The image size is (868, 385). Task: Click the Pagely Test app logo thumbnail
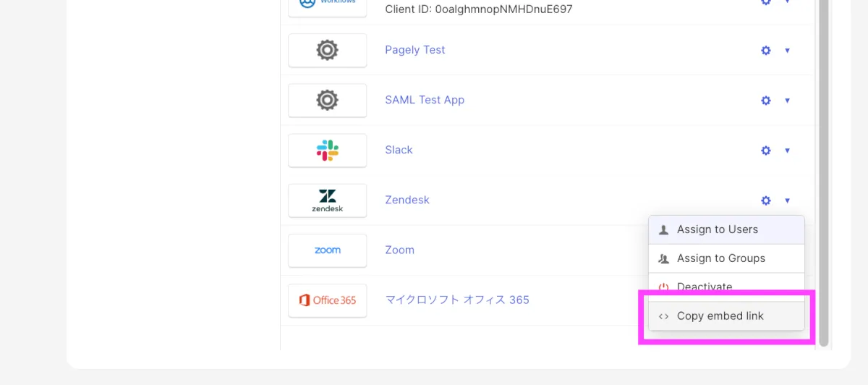[327, 50]
